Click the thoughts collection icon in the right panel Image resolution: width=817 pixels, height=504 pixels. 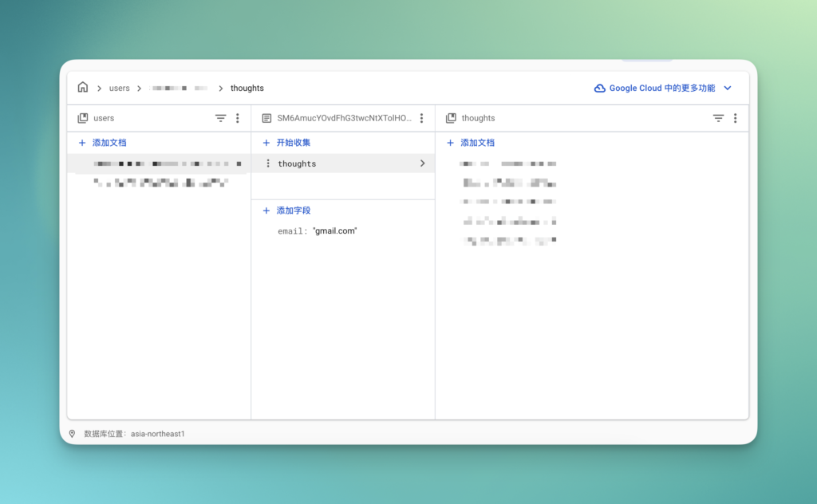(452, 118)
